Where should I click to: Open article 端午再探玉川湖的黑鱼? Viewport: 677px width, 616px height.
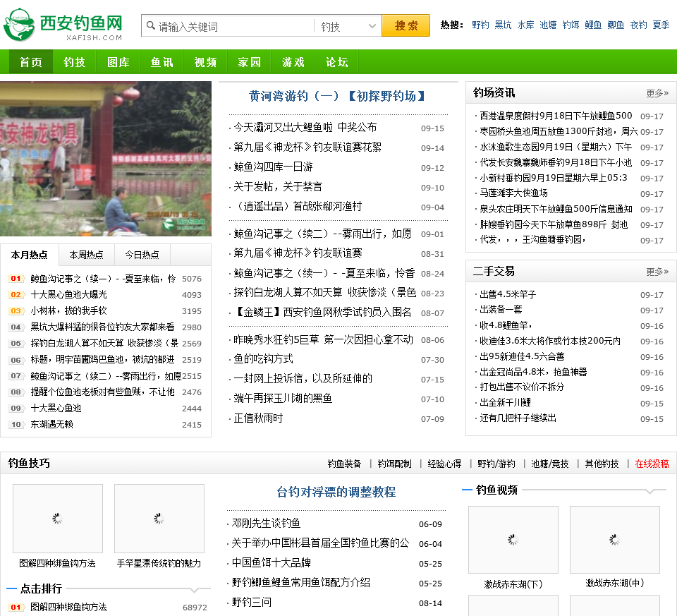pyautogui.click(x=283, y=398)
